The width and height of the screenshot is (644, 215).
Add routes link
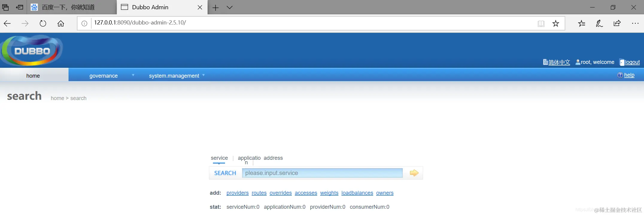(259, 193)
